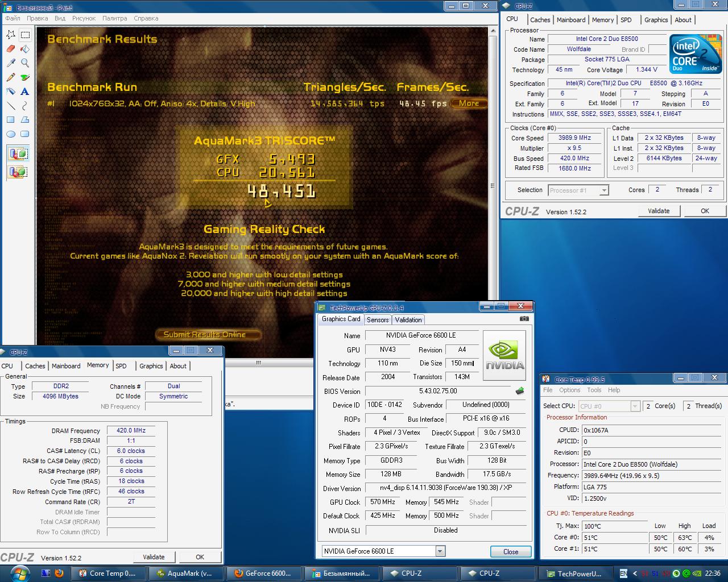Open the Core Temp Tools menu

pyautogui.click(x=594, y=390)
